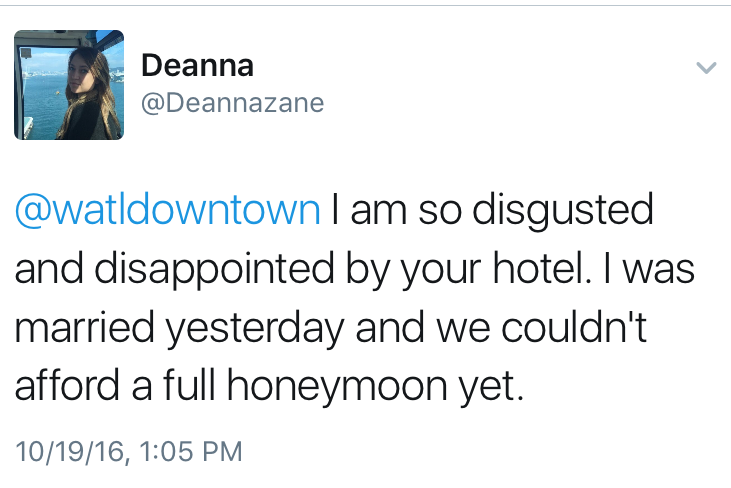Open the tweet options chevron menu
The width and height of the screenshot is (731, 488).
coord(706,68)
